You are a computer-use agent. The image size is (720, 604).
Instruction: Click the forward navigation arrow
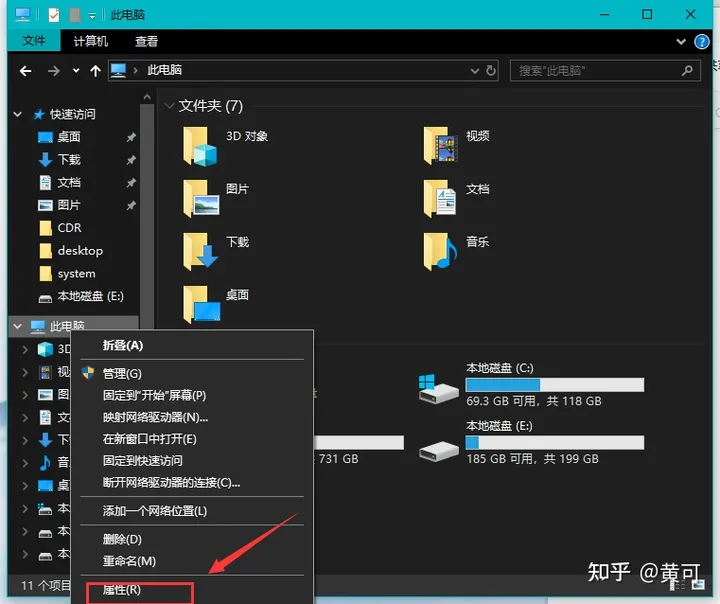point(54,71)
